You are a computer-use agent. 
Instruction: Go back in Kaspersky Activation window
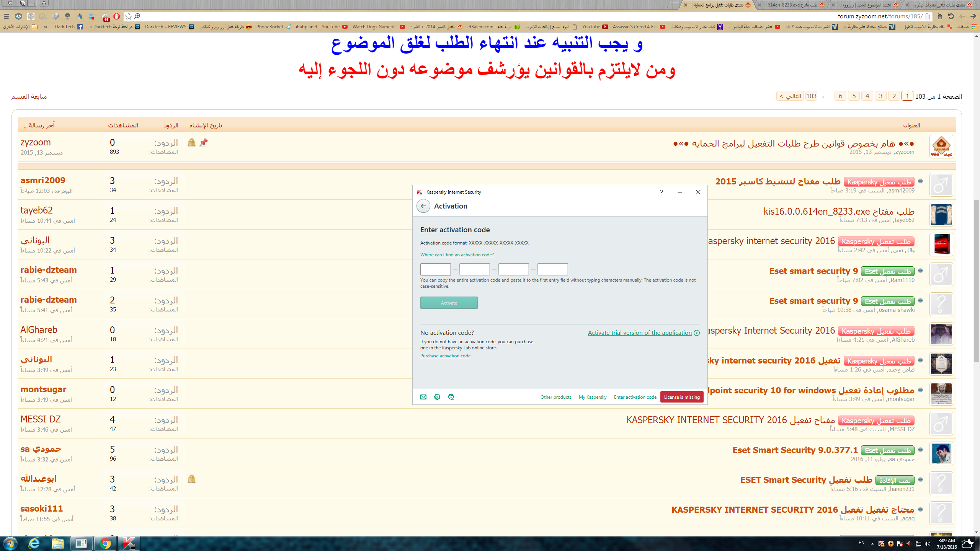[x=423, y=206]
